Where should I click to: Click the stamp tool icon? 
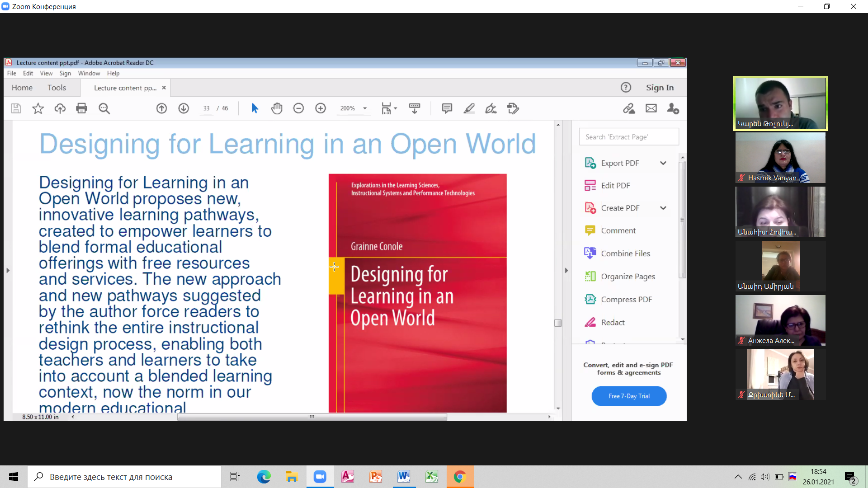pos(513,108)
